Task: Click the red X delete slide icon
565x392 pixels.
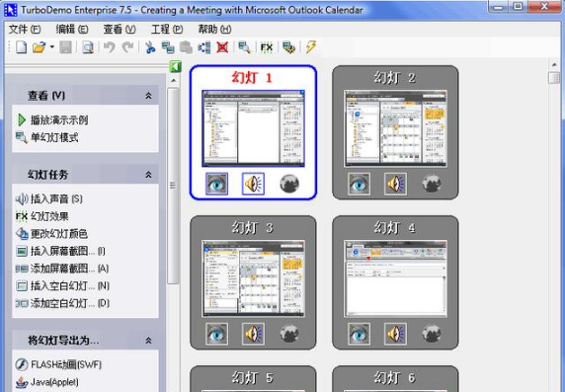Action: 222,47
